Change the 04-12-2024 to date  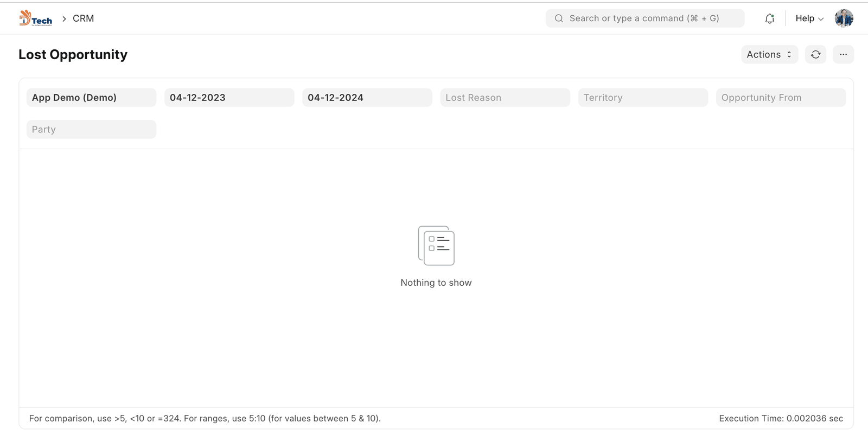367,98
